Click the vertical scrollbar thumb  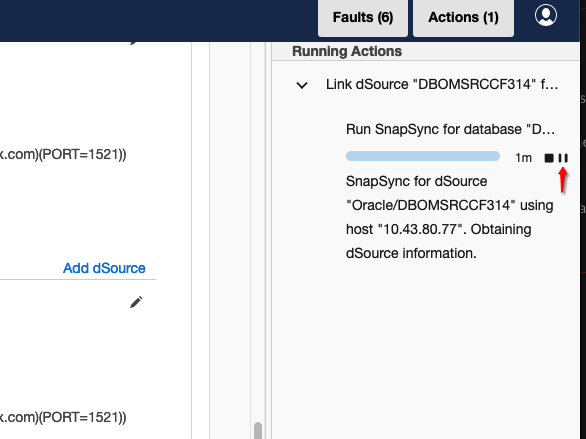(x=257, y=430)
